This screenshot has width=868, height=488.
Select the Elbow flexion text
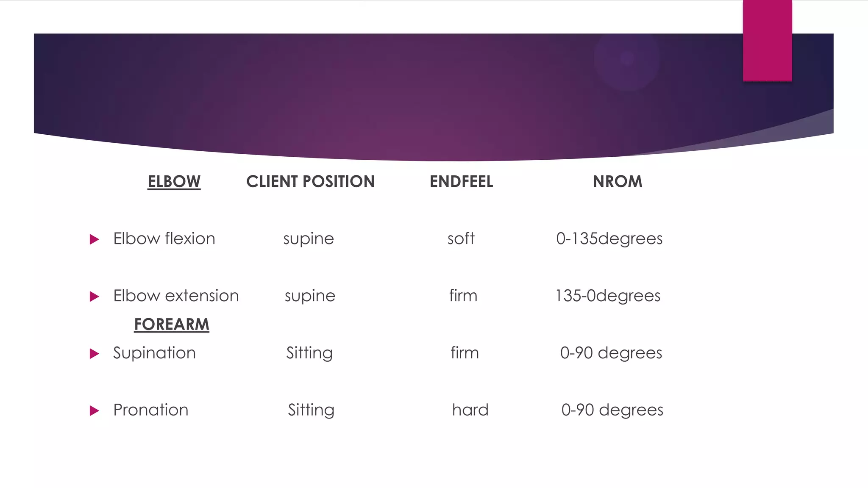click(164, 239)
